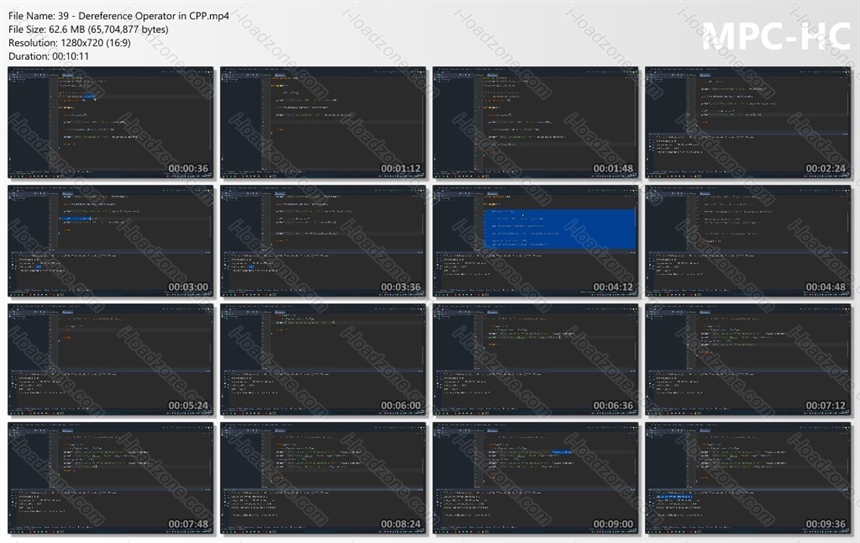
Task: Open the 00:07:12 preview frame
Action: (x=748, y=360)
